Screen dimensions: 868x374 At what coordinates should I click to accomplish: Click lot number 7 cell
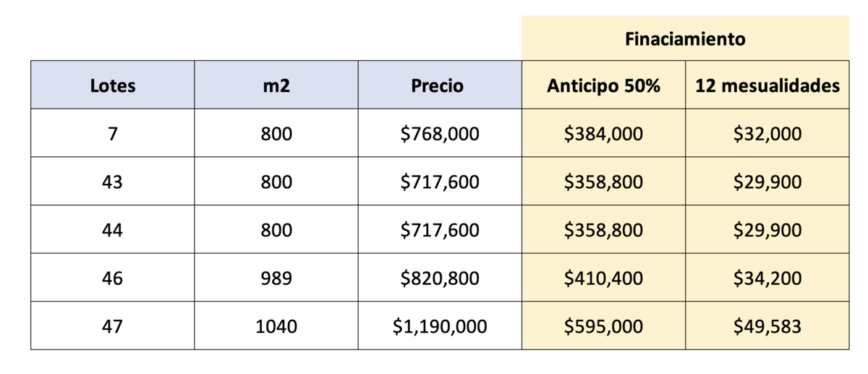(x=113, y=134)
